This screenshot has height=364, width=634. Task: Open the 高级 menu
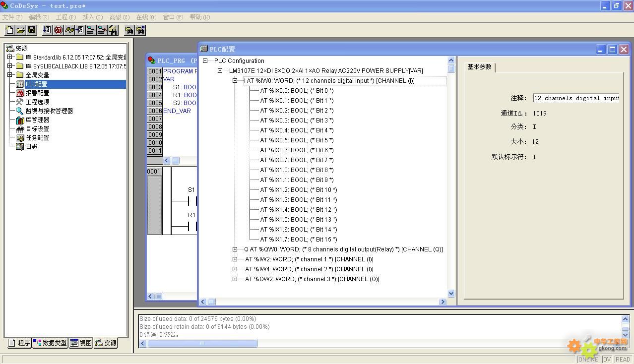[x=120, y=17]
